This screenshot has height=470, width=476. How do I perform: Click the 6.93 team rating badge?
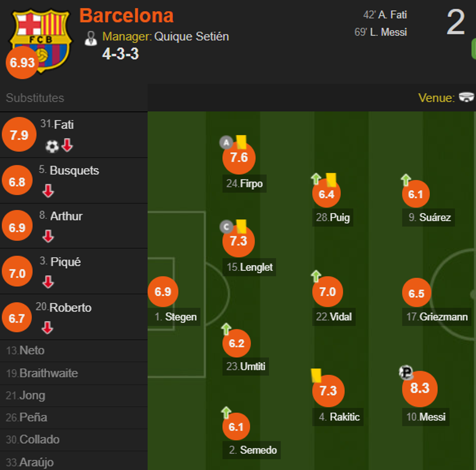pos(22,63)
